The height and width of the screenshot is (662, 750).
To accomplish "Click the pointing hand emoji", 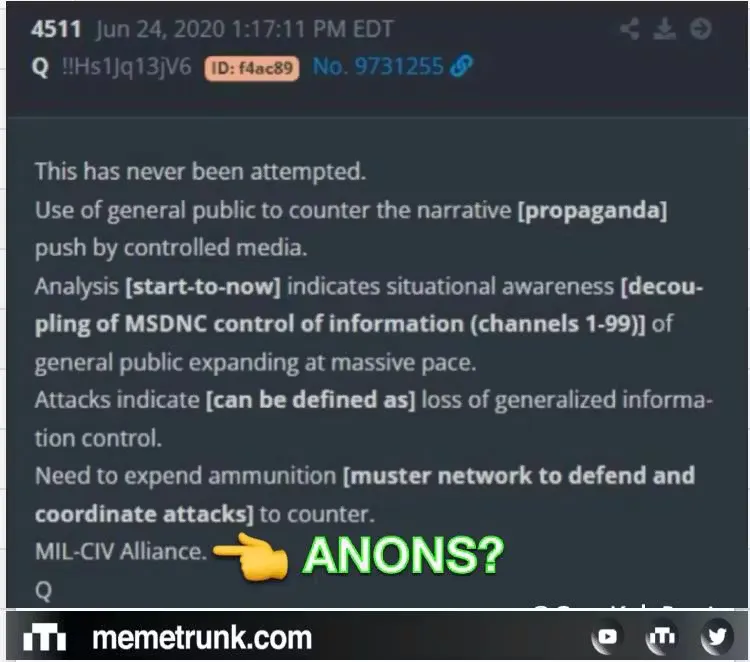I will [251, 556].
